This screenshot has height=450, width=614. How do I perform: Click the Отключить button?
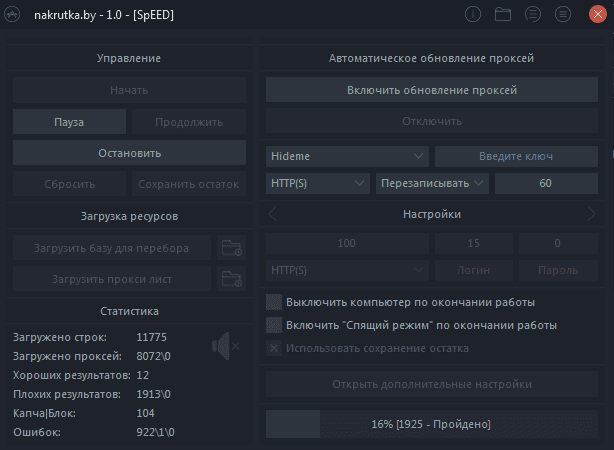pos(432,121)
